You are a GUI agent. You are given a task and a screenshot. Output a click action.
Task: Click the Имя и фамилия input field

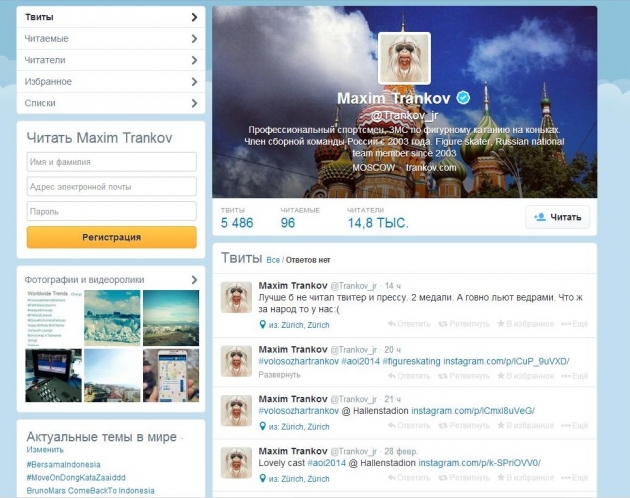click(111, 162)
